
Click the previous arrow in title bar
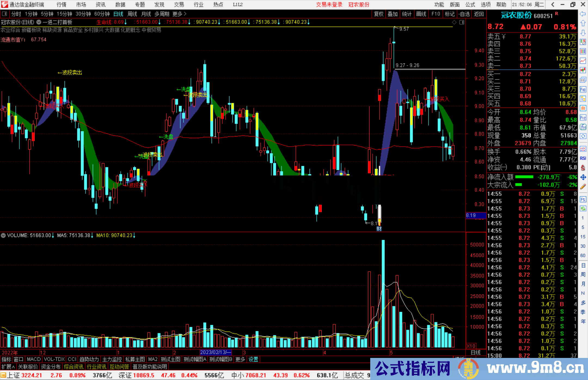pyautogui.click(x=553, y=4)
